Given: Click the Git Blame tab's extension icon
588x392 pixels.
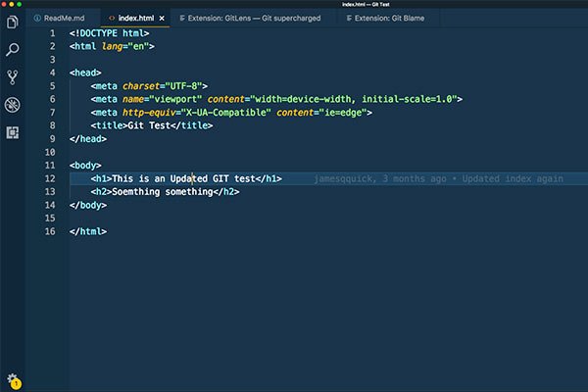Looking at the screenshot, I should (349, 18).
